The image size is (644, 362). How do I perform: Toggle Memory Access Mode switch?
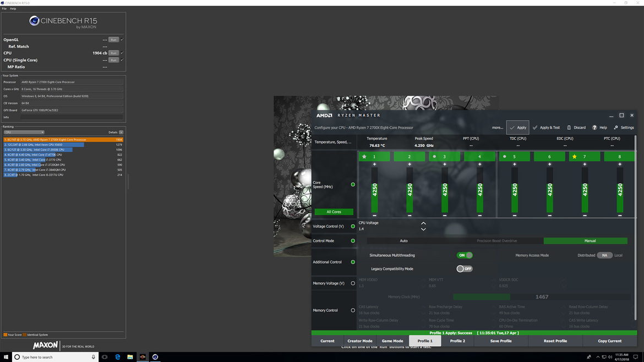click(x=604, y=255)
